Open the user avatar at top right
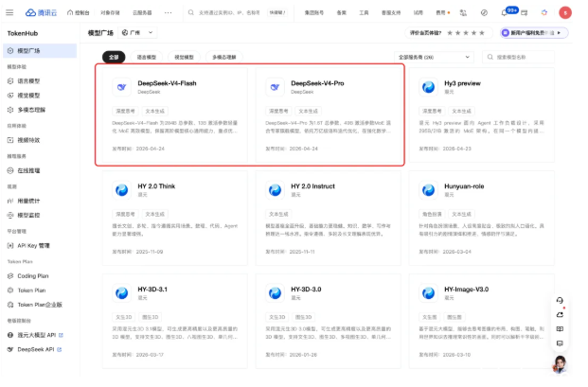The width and height of the screenshot is (588, 387). click(564, 13)
